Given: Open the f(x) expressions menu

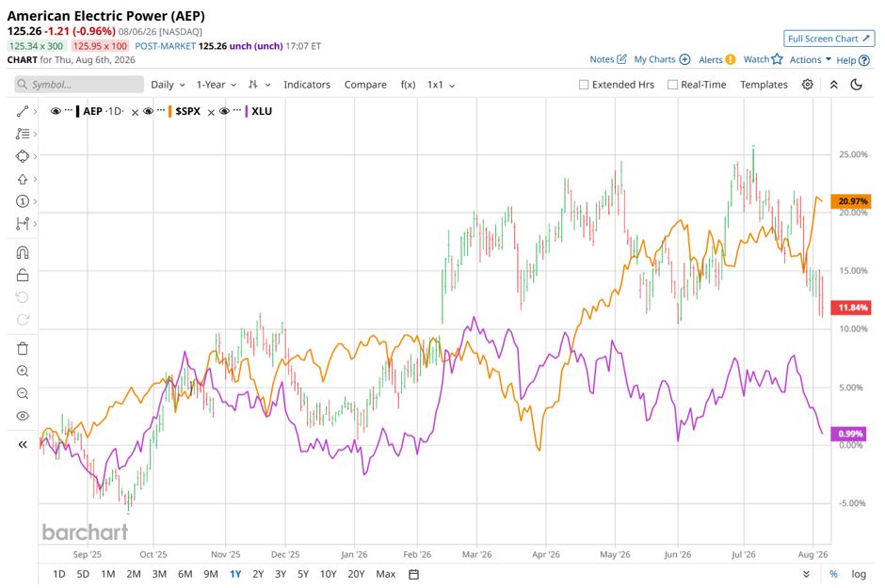Looking at the screenshot, I should pyautogui.click(x=408, y=85).
